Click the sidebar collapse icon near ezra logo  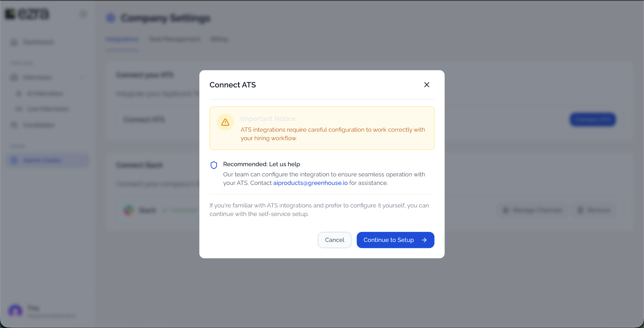point(83,14)
